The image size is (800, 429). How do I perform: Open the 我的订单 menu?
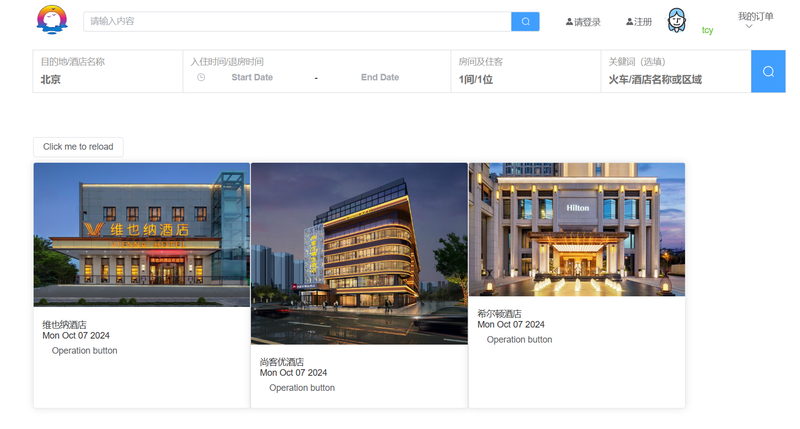(756, 16)
